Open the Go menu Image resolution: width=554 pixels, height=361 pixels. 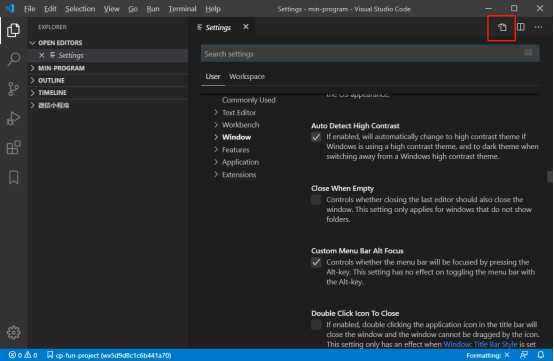[x=133, y=9]
